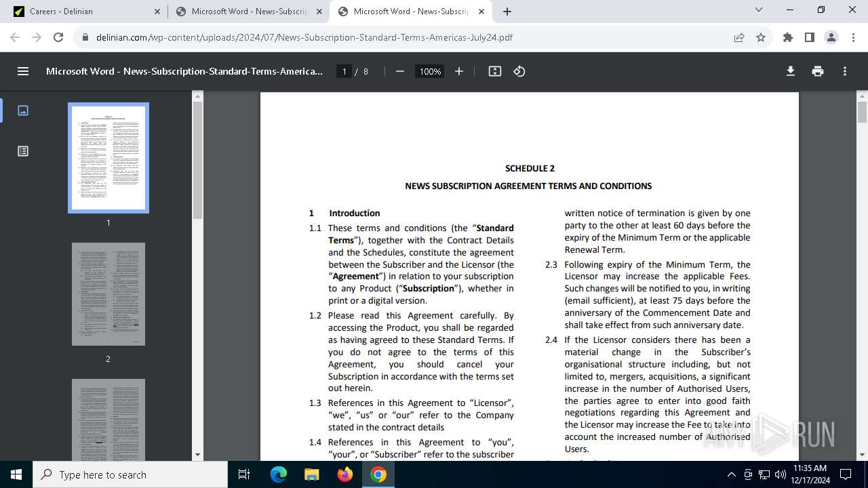Toggle the browser side panel icon
The image size is (868, 488).
tap(810, 37)
